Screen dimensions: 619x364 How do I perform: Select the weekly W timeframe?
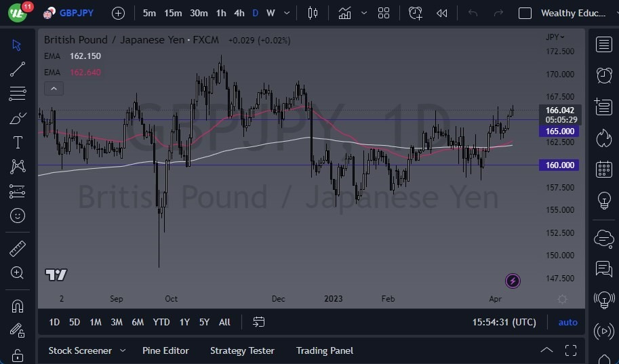click(271, 13)
